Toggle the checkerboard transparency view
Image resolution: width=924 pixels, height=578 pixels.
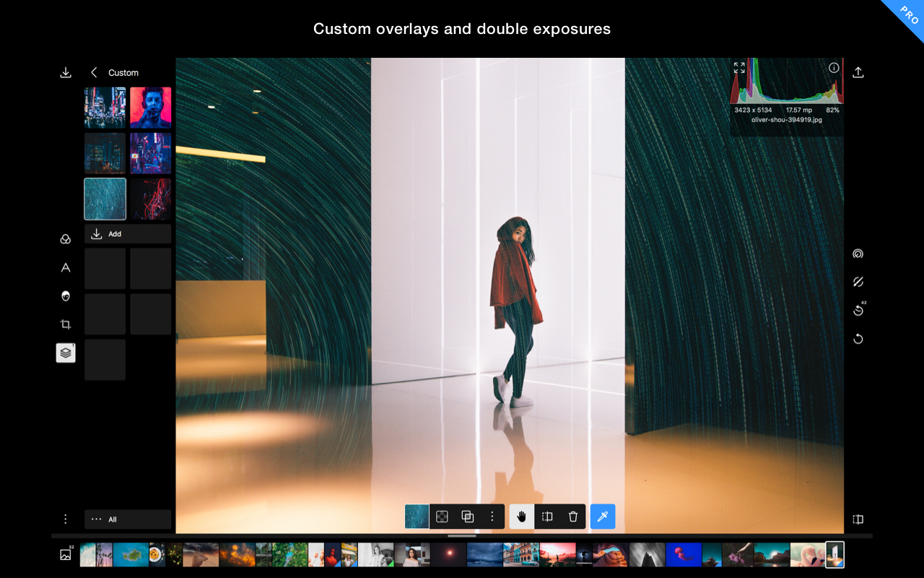pos(442,516)
